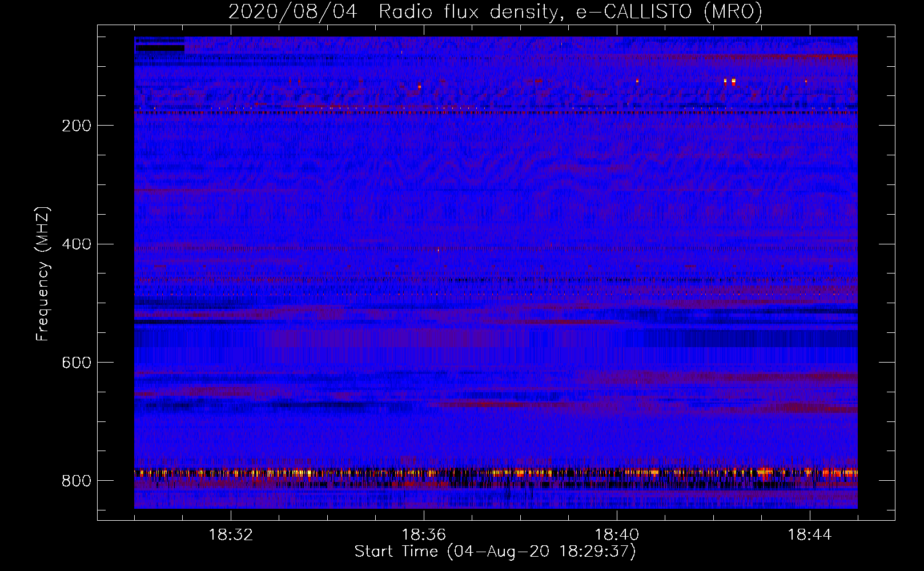Select the 'Frequency (MHZ)' y-axis label

pos(43,274)
